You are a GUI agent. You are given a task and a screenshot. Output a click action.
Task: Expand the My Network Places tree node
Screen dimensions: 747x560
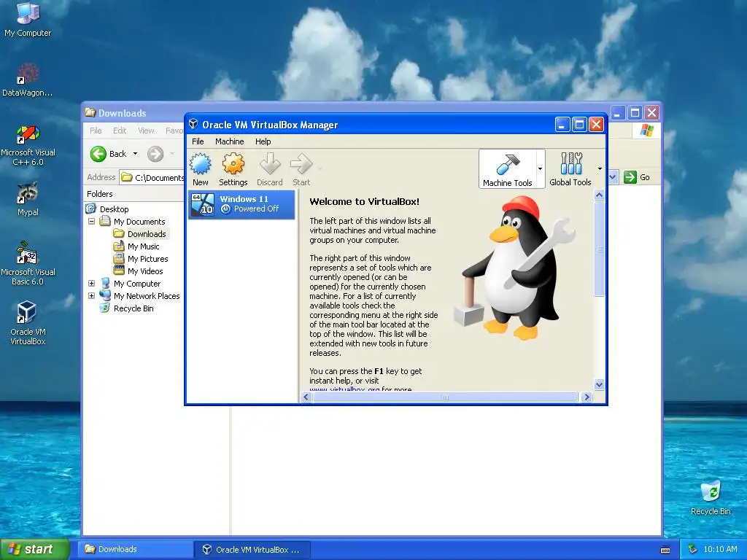tap(91, 296)
